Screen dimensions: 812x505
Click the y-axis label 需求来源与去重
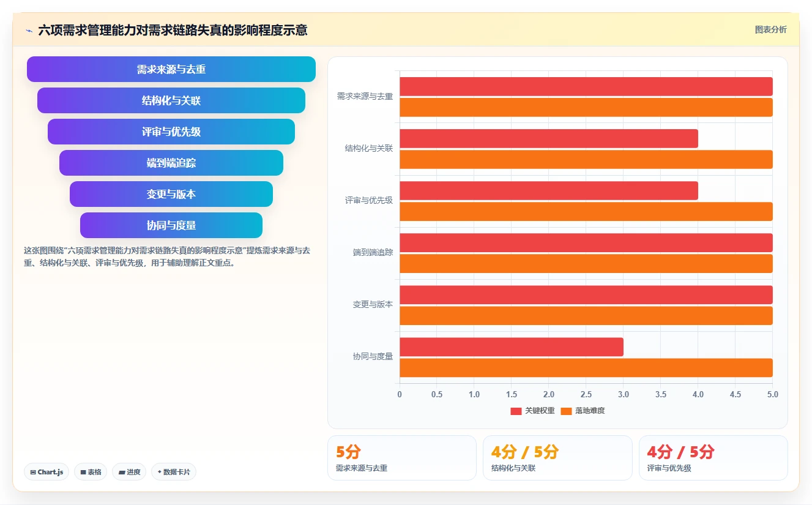(365, 96)
